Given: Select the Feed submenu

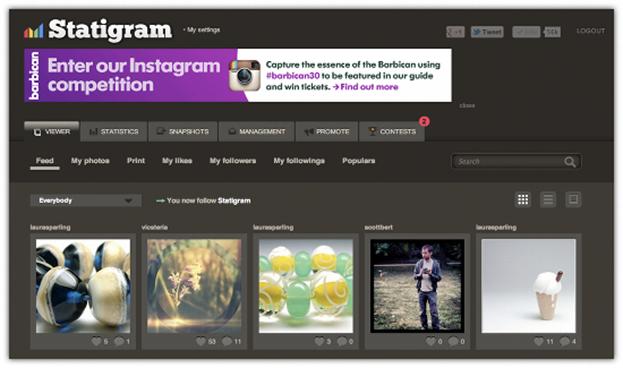Looking at the screenshot, I should (x=44, y=161).
